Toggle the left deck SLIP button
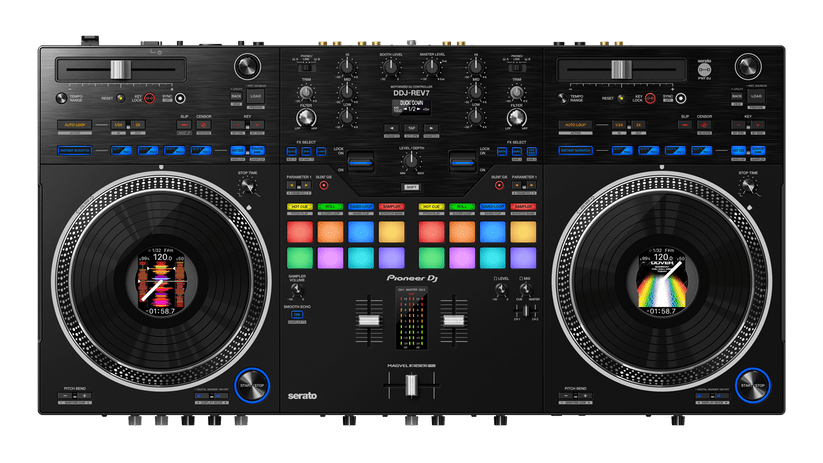The height and width of the screenshot is (463, 823). click(184, 125)
